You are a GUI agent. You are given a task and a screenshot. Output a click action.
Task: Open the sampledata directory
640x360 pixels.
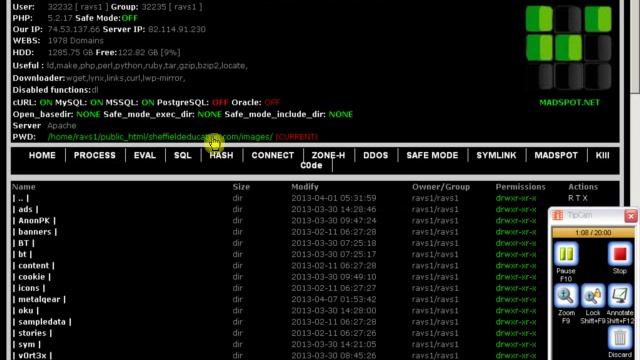pyautogui.click(x=42, y=322)
